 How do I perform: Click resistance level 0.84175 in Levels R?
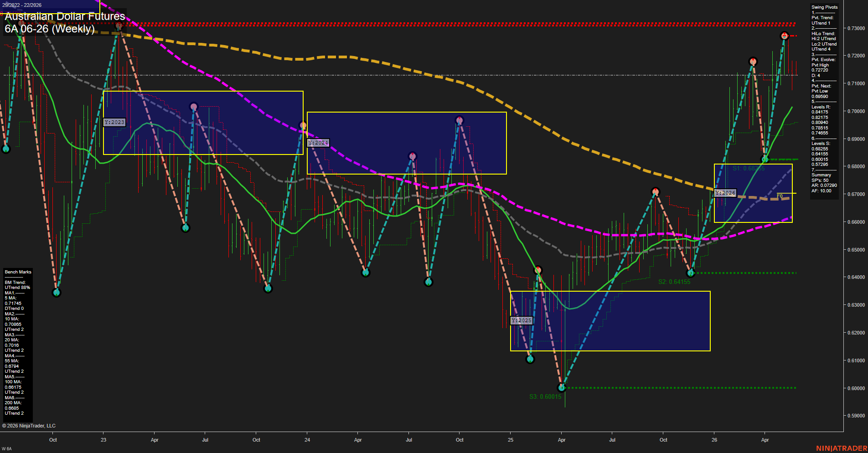tap(820, 112)
